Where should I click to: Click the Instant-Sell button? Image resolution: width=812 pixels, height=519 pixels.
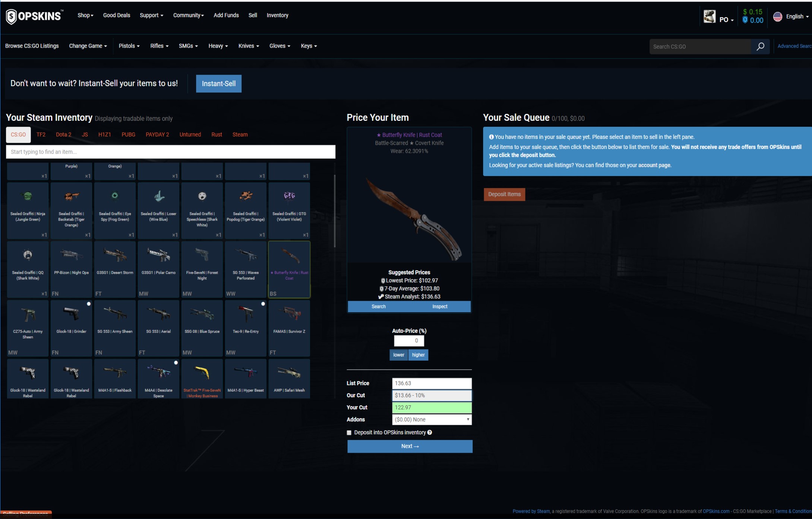pyautogui.click(x=219, y=83)
